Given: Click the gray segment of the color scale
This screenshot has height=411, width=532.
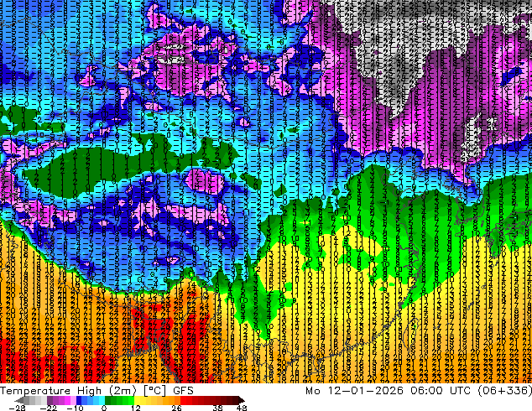Looking at the screenshot, I should 32,400.
